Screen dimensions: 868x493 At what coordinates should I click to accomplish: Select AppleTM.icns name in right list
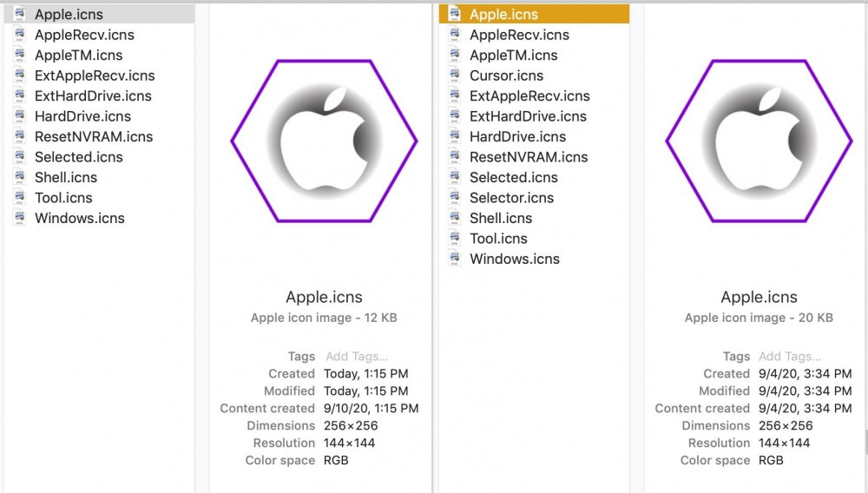click(x=514, y=56)
